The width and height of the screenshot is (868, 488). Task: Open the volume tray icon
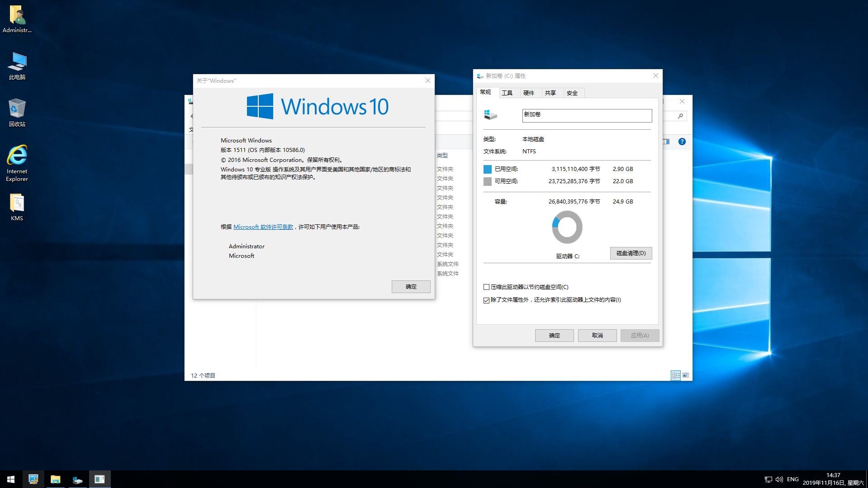pyautogui.click(x=779, y=479)
